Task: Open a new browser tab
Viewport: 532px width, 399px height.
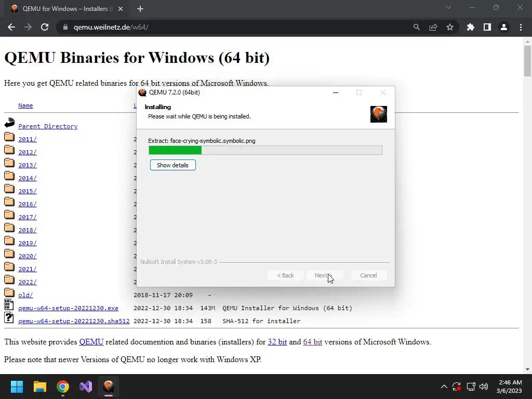Action: [140, 9]
